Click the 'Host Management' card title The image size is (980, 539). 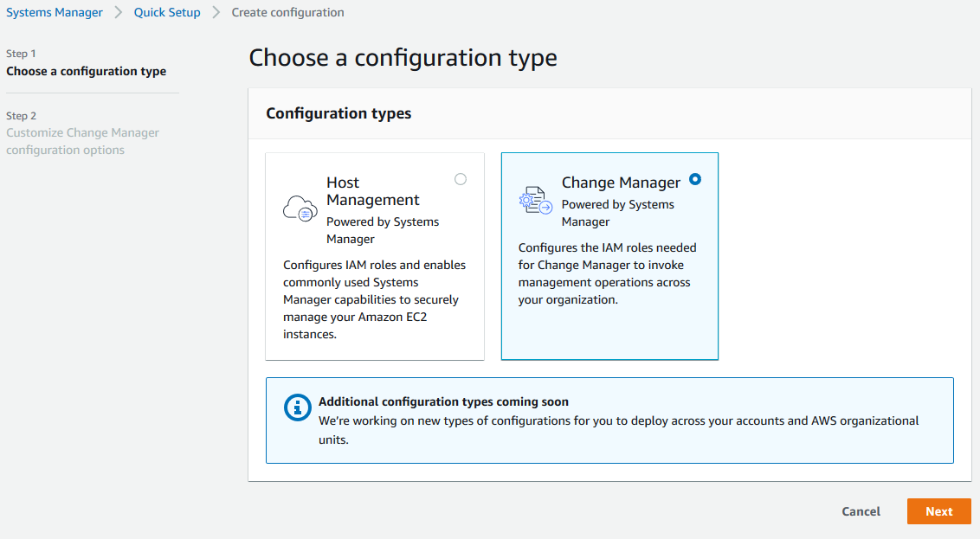point(373,191)
